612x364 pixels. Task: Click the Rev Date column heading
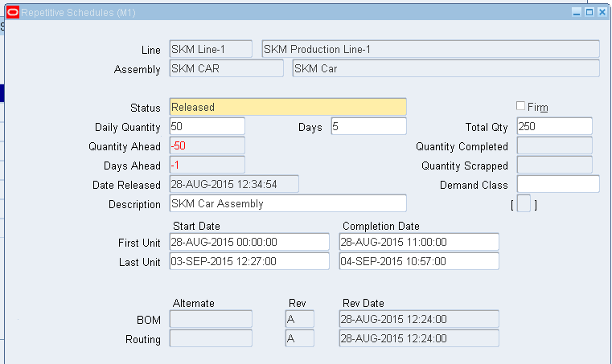tap(364, 303)
